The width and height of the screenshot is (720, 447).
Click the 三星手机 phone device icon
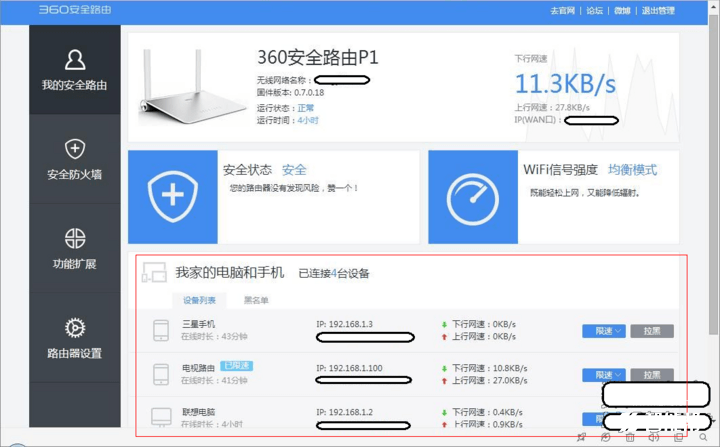pyautogui.click(x=160, y=331)
